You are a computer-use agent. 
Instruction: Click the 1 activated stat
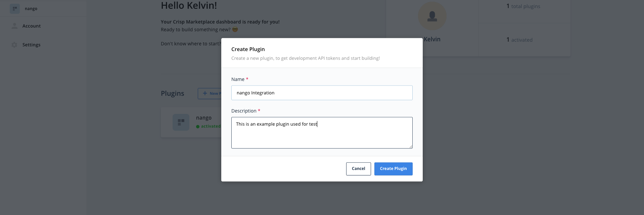(x=519, y=40)
